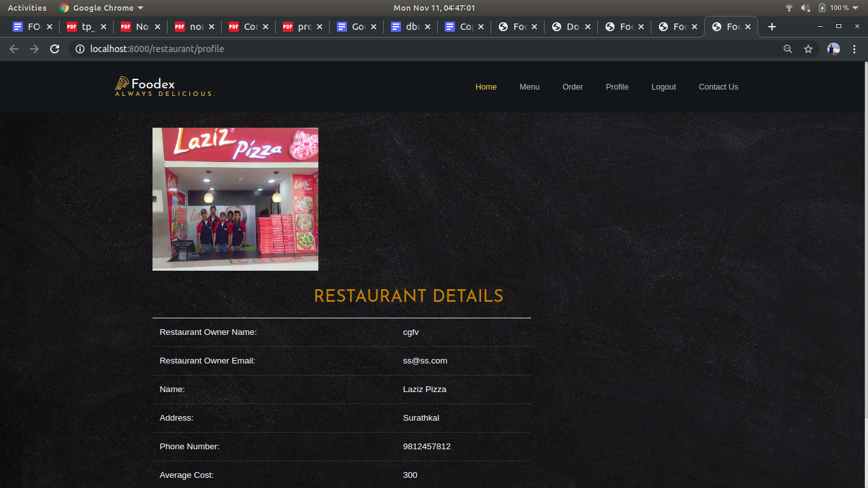Screen dimensions: 868x488
Task: Open the Chrome user profile avatar
Action: click(834, 49)
